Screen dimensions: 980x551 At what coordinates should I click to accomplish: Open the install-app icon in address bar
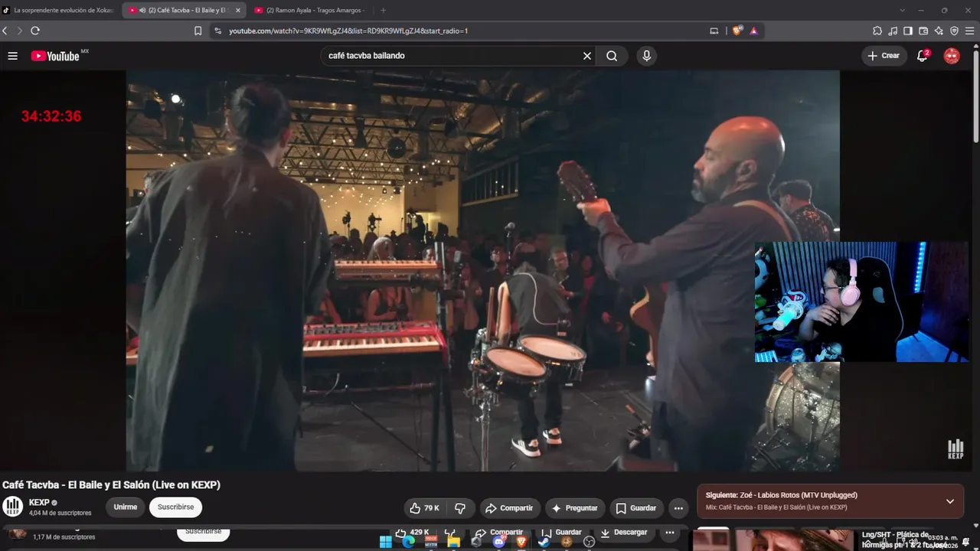pos(714,31)
